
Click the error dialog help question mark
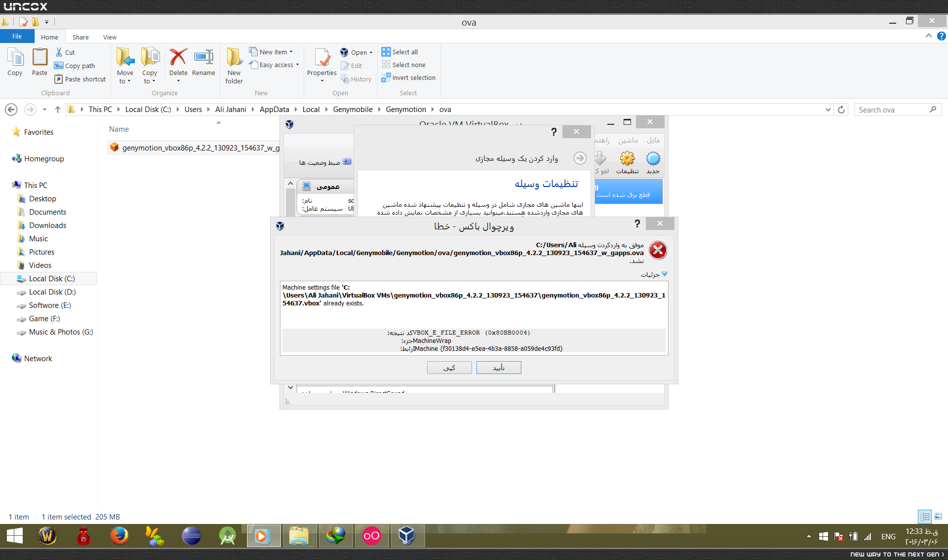pos(637,224)
